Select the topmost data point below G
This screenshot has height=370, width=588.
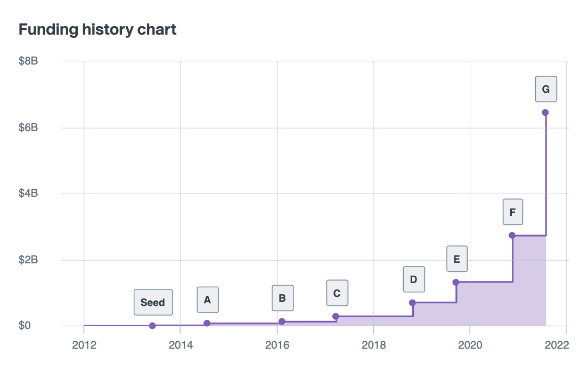coord(545,112)
